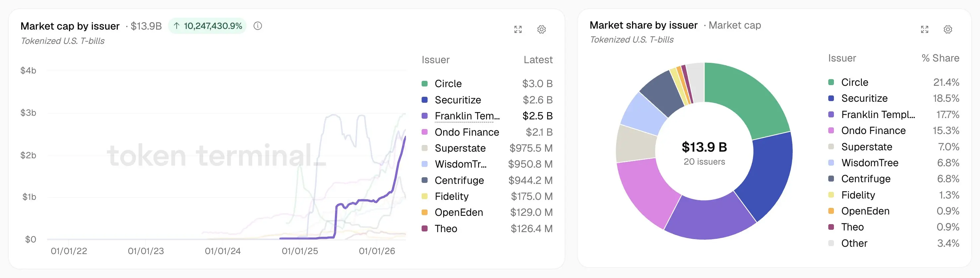
Task: Expand the Market cap by issuer chart fullscreen
Action: click(518, 29)
